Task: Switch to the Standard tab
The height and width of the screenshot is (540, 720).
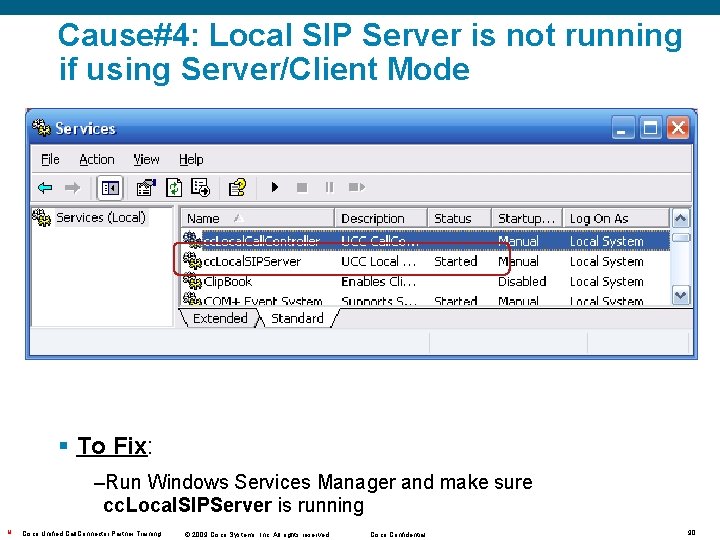Action: pyautogui.click(x=297, y=318)
